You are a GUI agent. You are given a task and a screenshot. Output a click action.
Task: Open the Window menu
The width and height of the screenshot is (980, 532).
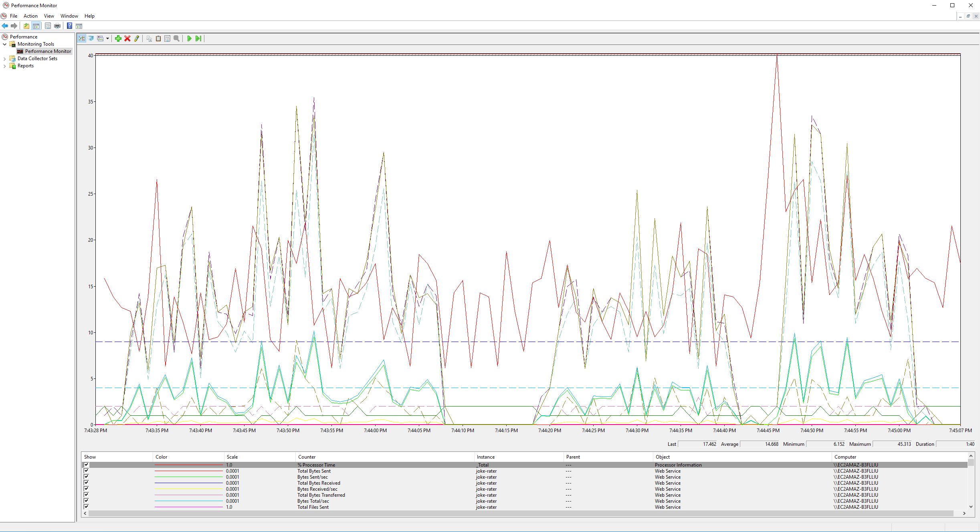[69, 16]
